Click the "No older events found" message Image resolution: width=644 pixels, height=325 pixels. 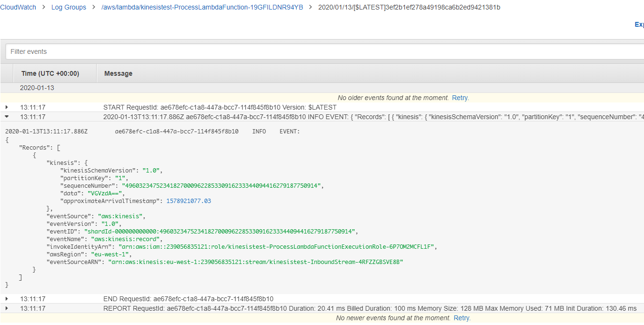point(393,98)
